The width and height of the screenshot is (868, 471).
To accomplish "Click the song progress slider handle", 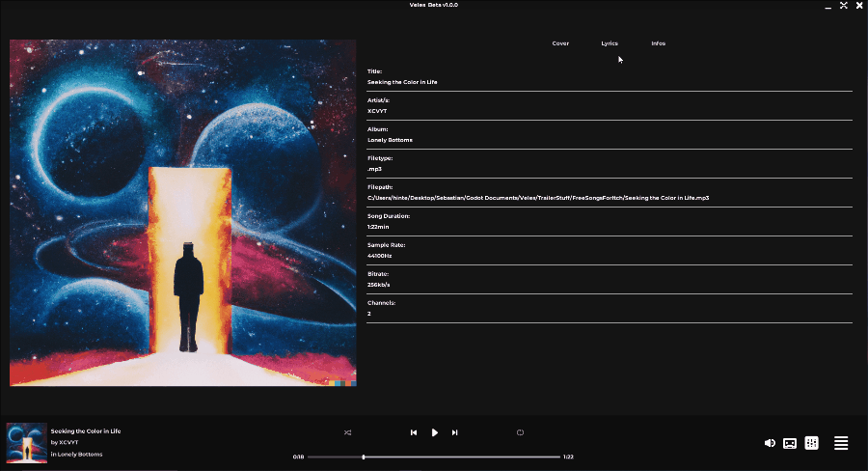I will tap(364, 457).
